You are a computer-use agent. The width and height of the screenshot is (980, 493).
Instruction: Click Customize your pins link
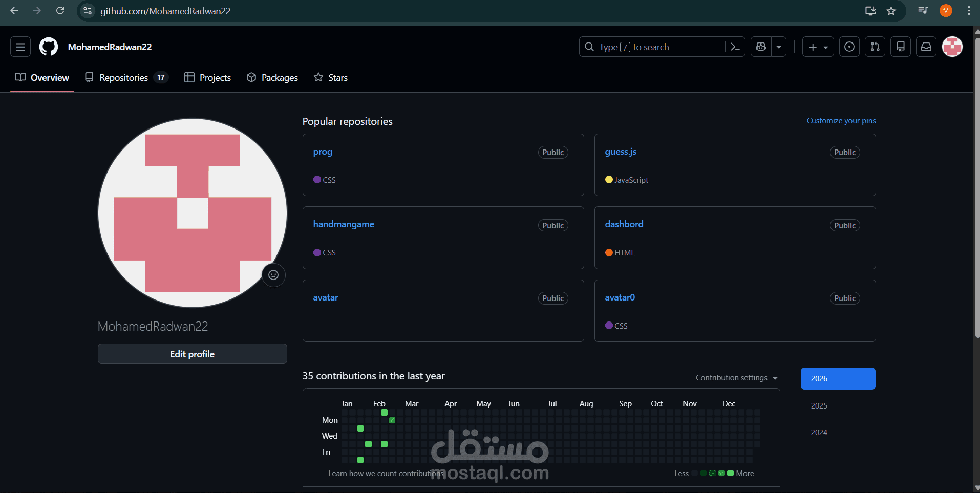tap(841, 121)
